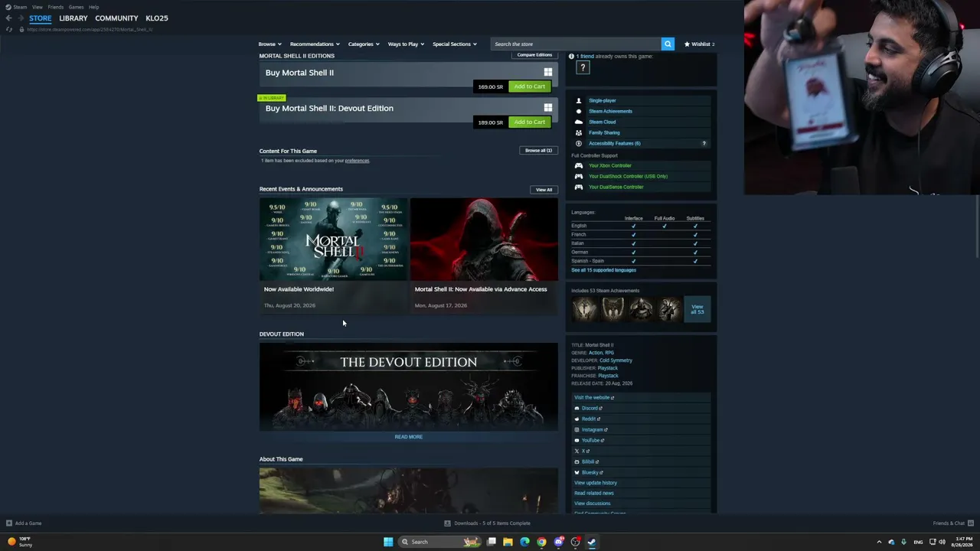
Task: Add Mortal Shell II to cart
Action: tap(529, 86)
